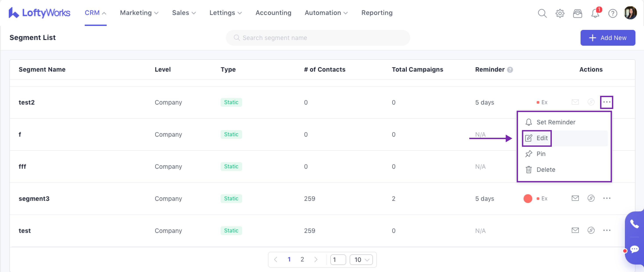Open the help question mark icon
Viewport: 644px width, 272px height.
tap(612, 13)
